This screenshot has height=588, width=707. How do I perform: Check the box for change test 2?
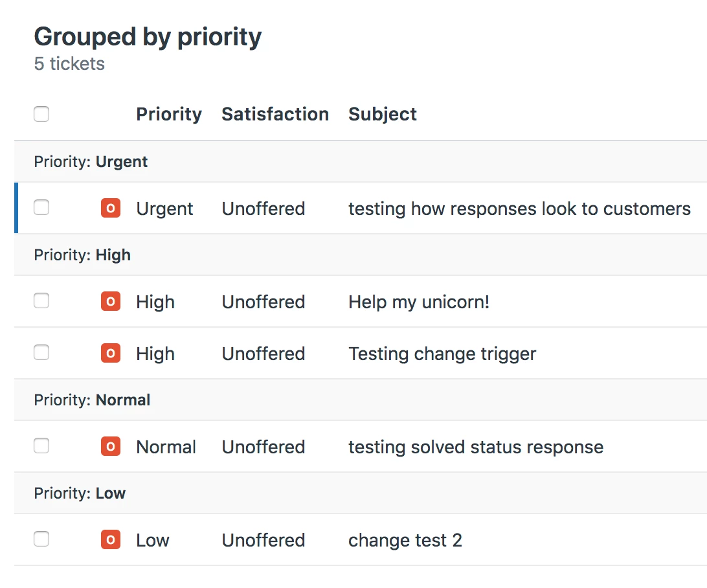(x=41, y=539)
